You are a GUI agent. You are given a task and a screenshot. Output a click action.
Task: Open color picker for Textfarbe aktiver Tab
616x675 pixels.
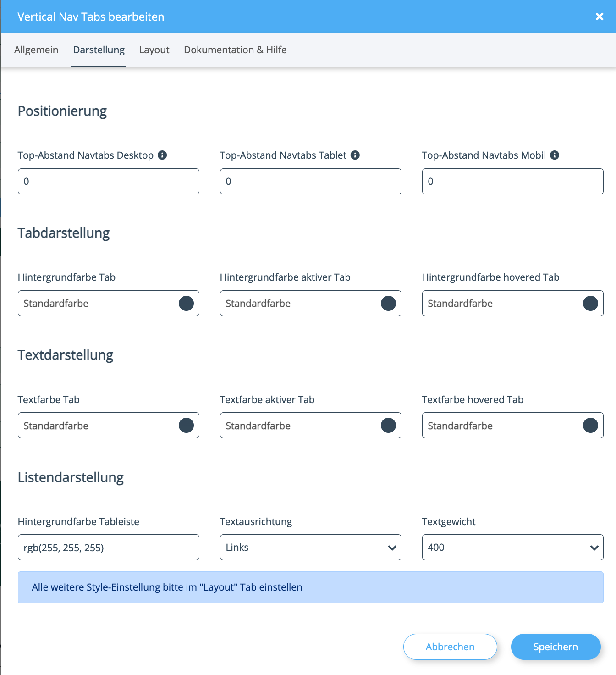tap(388, 426)
